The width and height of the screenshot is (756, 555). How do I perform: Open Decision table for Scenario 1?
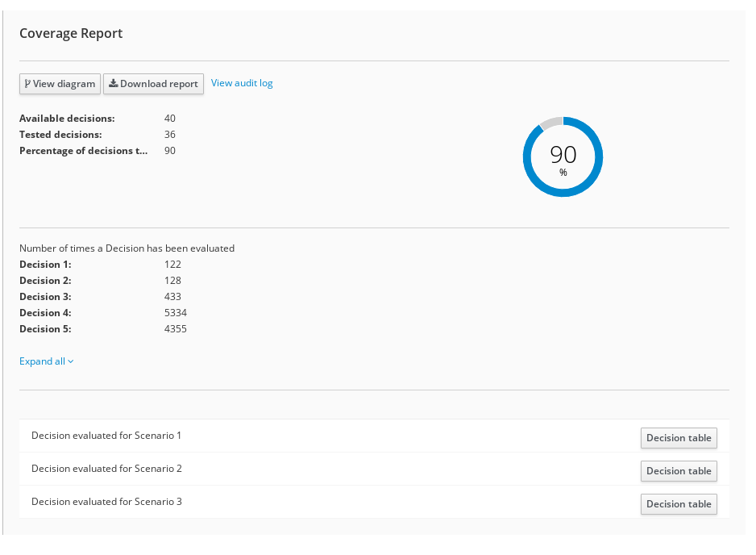[x=679, y=438]
